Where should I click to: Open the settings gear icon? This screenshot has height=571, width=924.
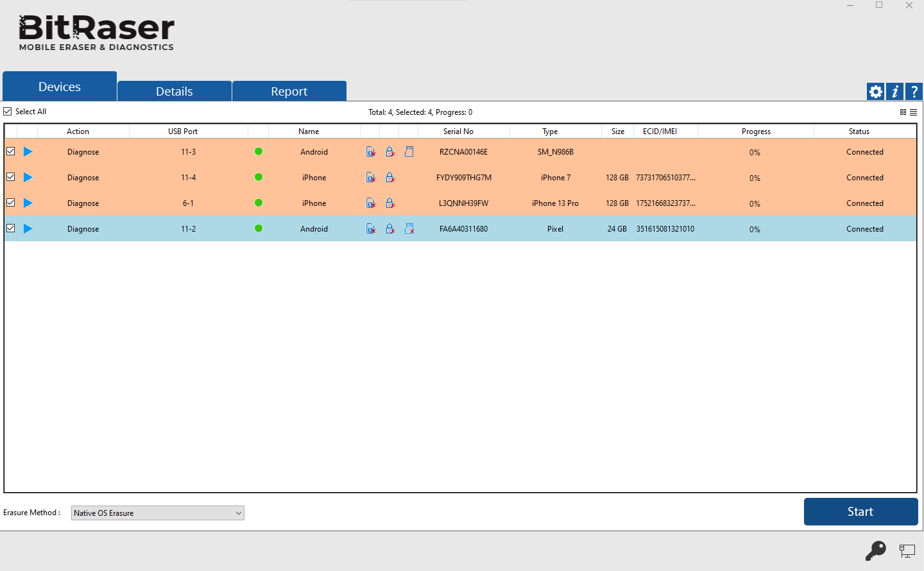875,92
